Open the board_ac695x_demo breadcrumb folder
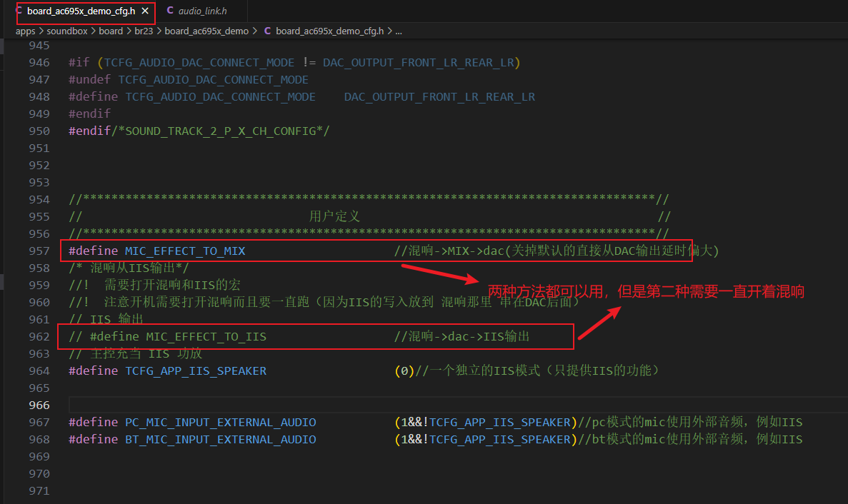This screenshot has width=848, height=504. 206,31
